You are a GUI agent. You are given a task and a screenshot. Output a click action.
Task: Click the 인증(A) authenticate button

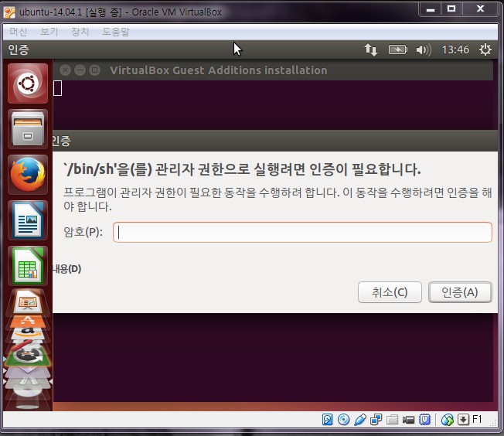click(460, 292)
